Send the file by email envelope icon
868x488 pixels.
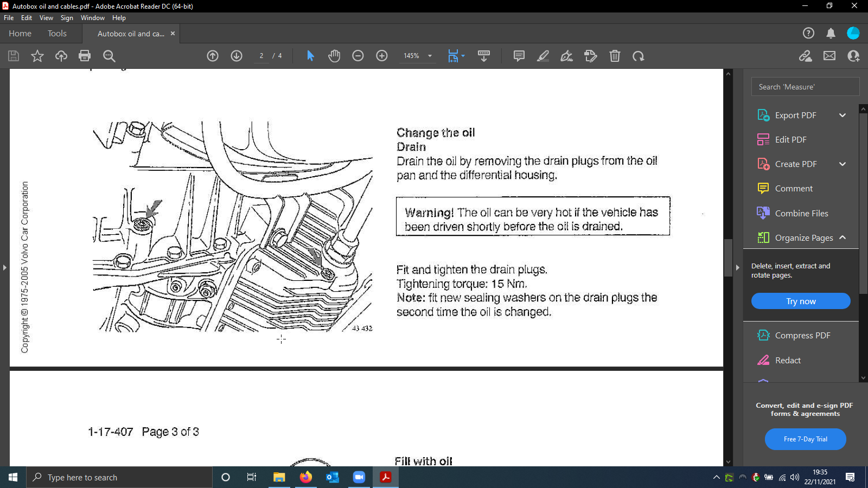click(x=829, y=56)
